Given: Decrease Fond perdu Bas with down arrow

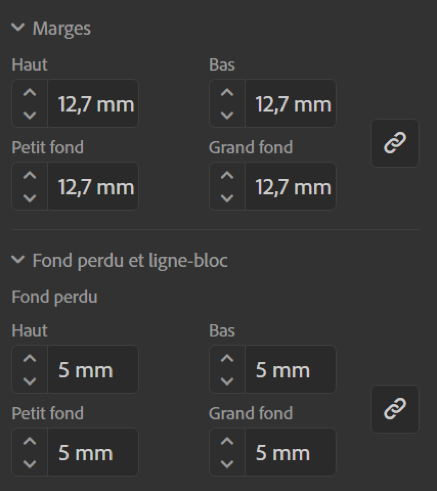Looking at the screenshot, I should click(227, 381).
